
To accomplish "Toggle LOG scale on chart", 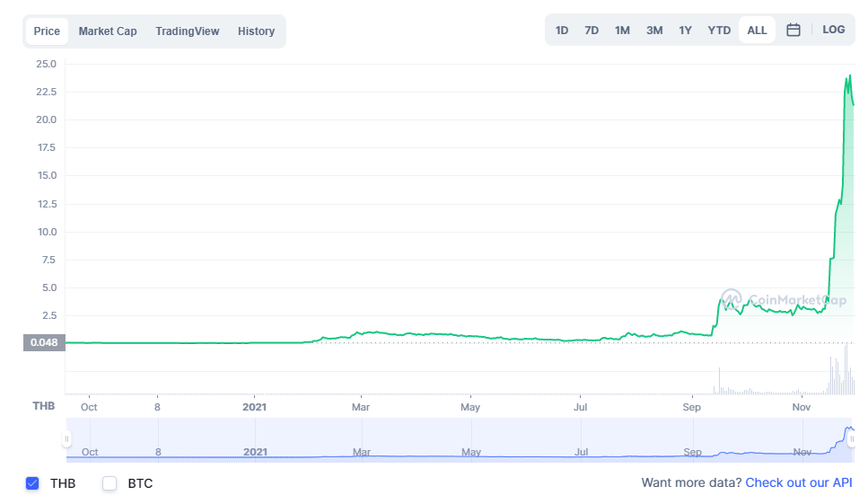I will [833, 30].
